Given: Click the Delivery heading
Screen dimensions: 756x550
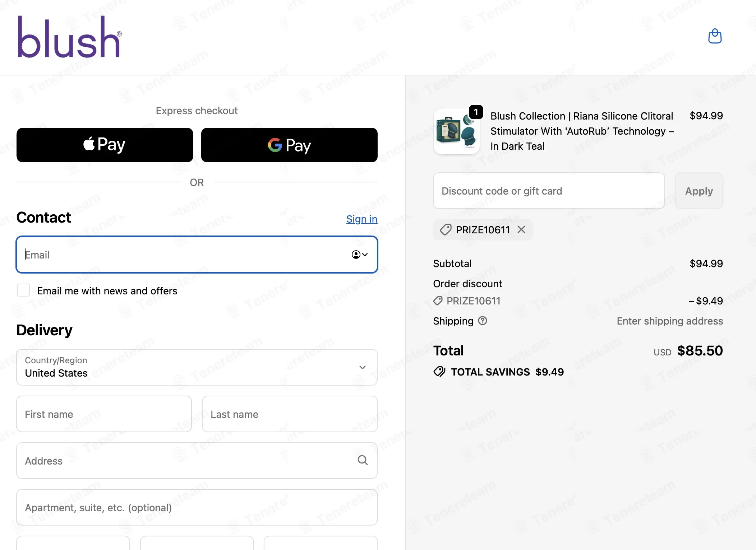Looking at the screenshot, I should 45,330.
